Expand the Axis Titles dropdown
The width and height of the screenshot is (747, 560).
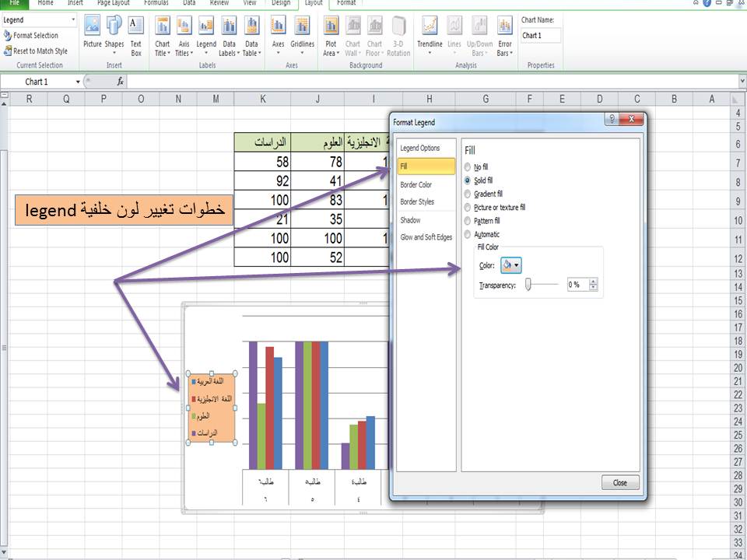[x=184, y=37]
